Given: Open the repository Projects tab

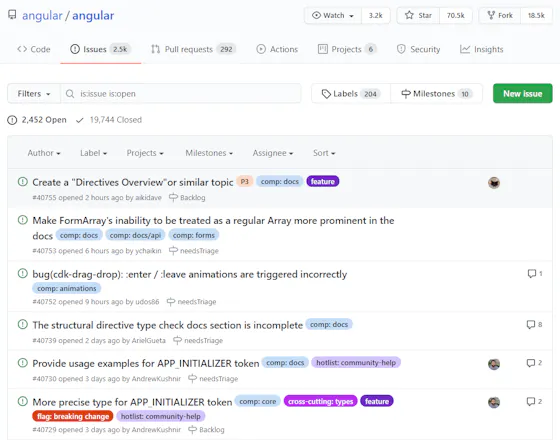Looking at the screenshot, I should tap(347, 49).
